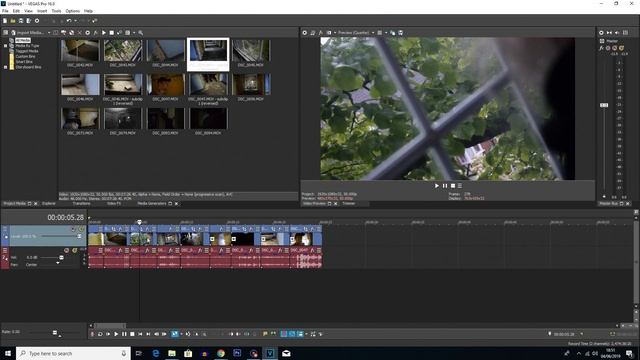Toggle solo on the audio track
This screenshot has width=640, height=360.
click(x=75, y=250)
